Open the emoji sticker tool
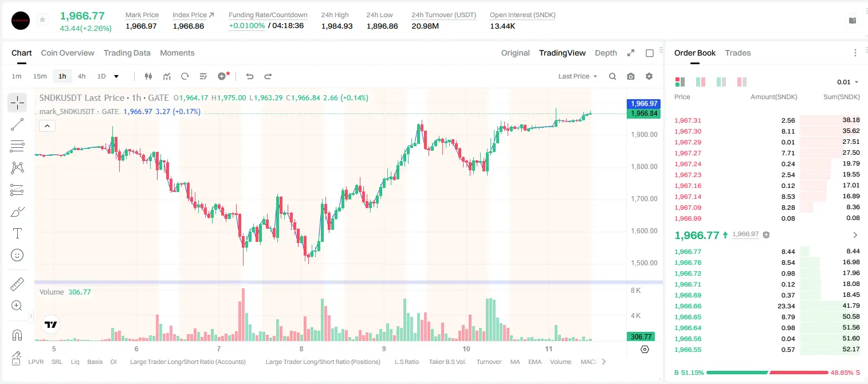The image size is (868, 384). [17, 255]
